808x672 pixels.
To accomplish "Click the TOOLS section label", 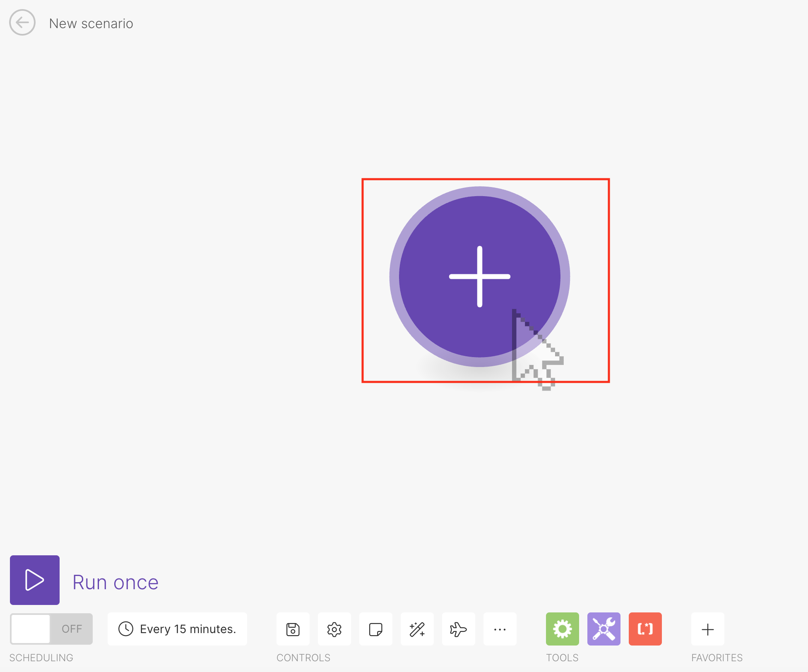I will click(x=562, y=658).
